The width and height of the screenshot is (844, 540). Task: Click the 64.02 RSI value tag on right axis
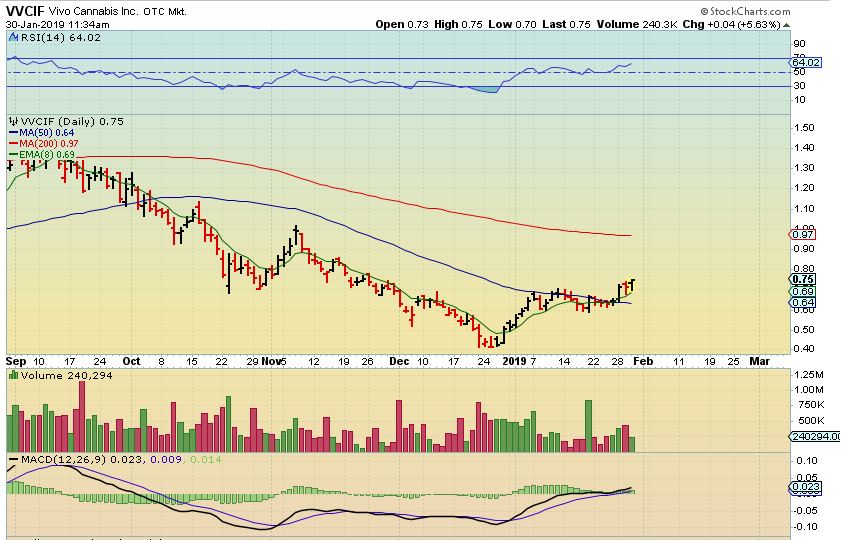coord(806,63)
